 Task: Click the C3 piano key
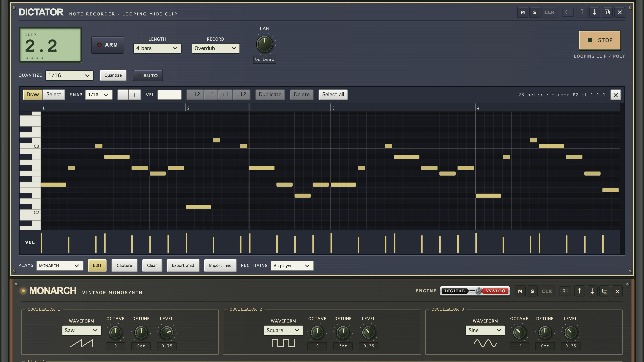pyautogui.click(x=30, y=146)
